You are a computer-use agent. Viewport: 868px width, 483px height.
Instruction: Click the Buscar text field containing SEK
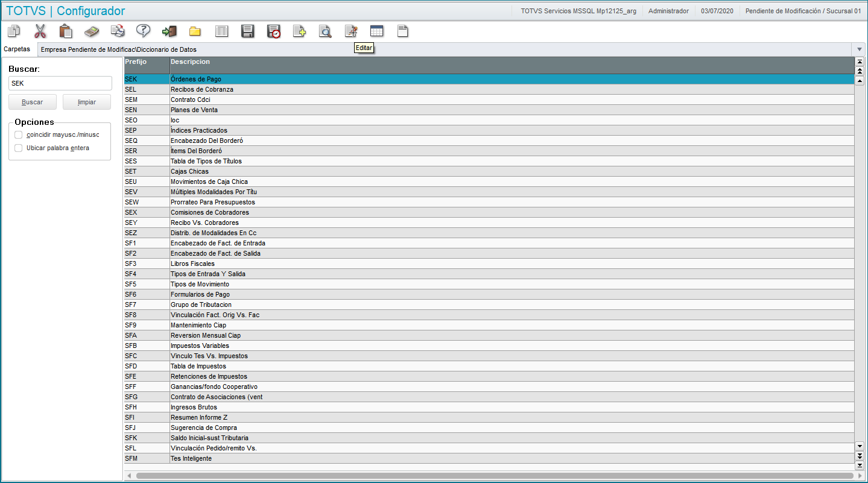(60, 83)
